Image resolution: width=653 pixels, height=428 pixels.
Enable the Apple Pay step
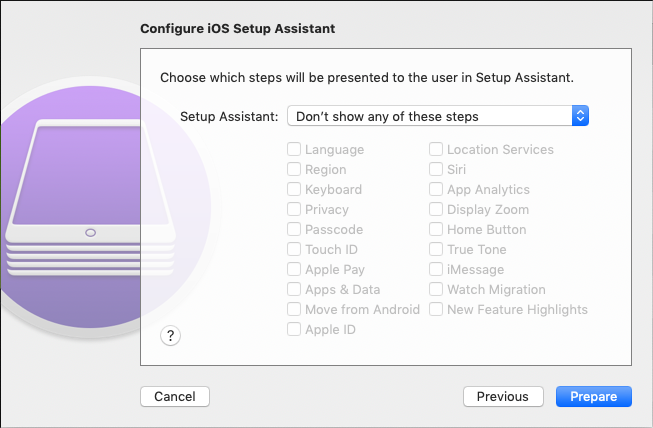click(x=295, y=270)
